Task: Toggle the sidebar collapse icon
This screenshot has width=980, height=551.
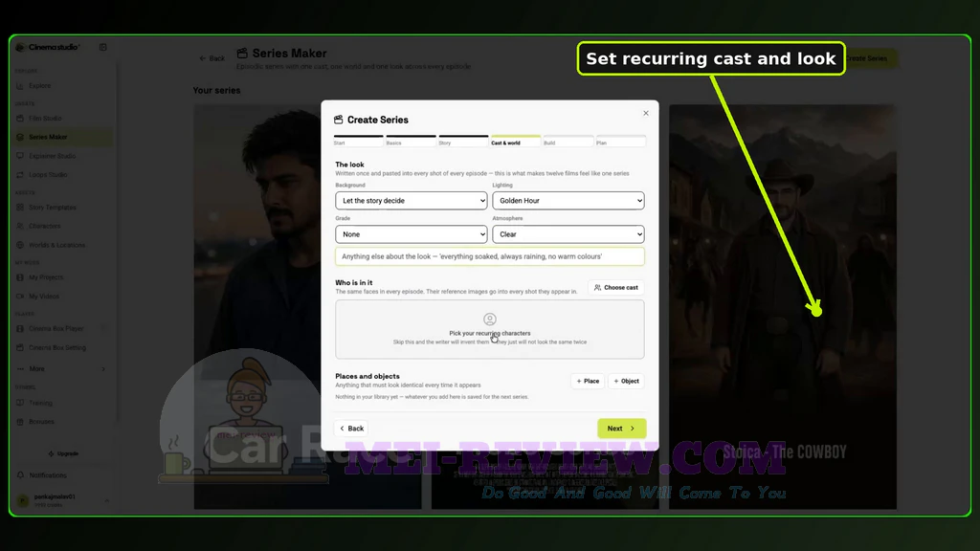Action: point(103,47)
